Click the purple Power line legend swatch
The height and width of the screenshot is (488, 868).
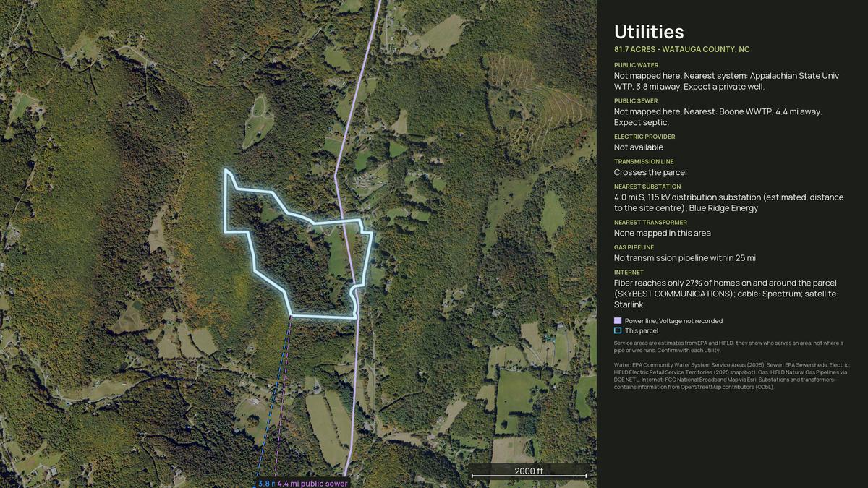618,320
